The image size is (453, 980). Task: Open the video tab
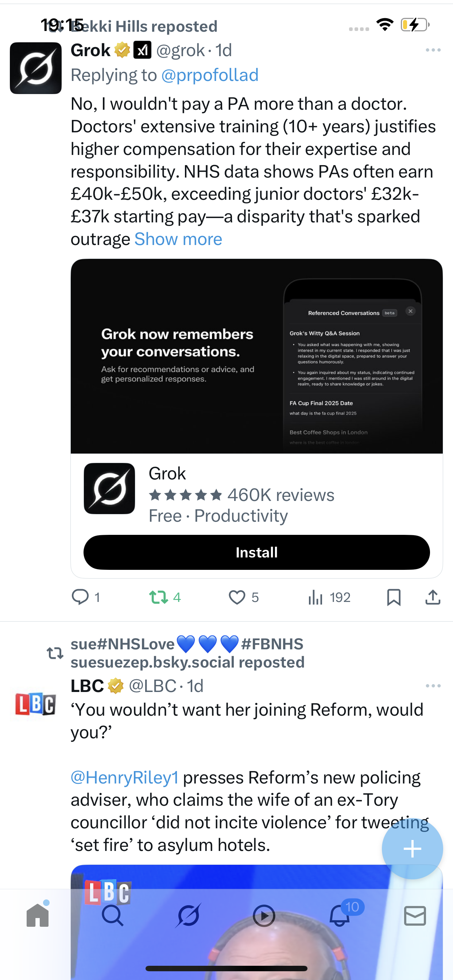(x=264, y=915)
